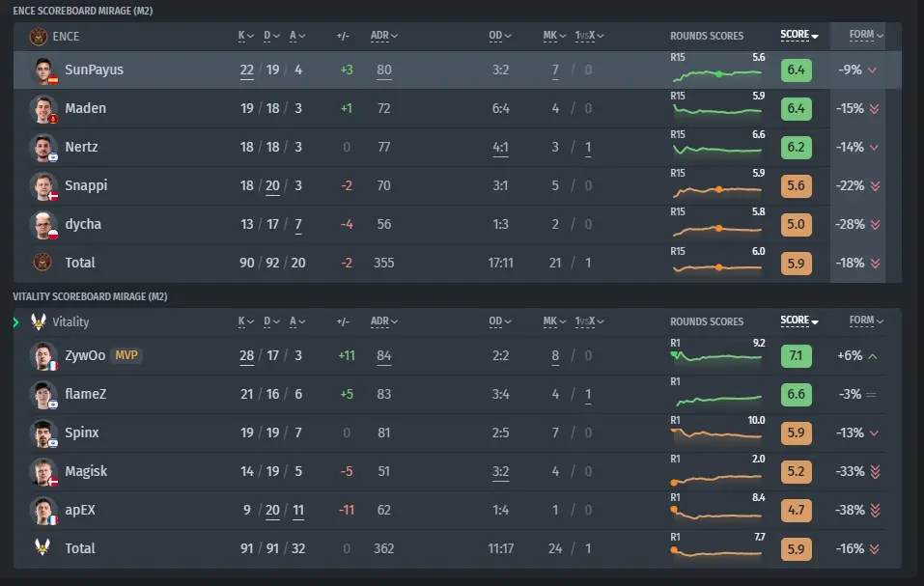Open SunPayus player profile link

coord(95,70)
